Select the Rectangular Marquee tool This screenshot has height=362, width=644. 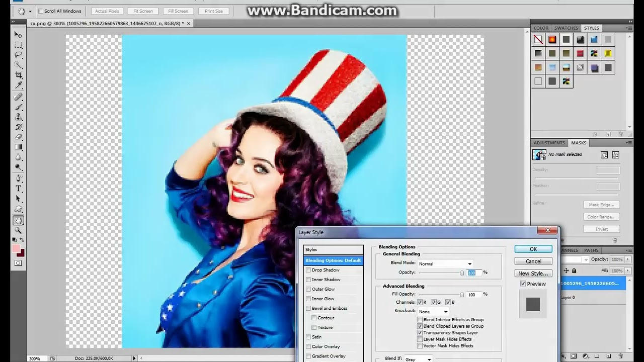tap(18, 45)
